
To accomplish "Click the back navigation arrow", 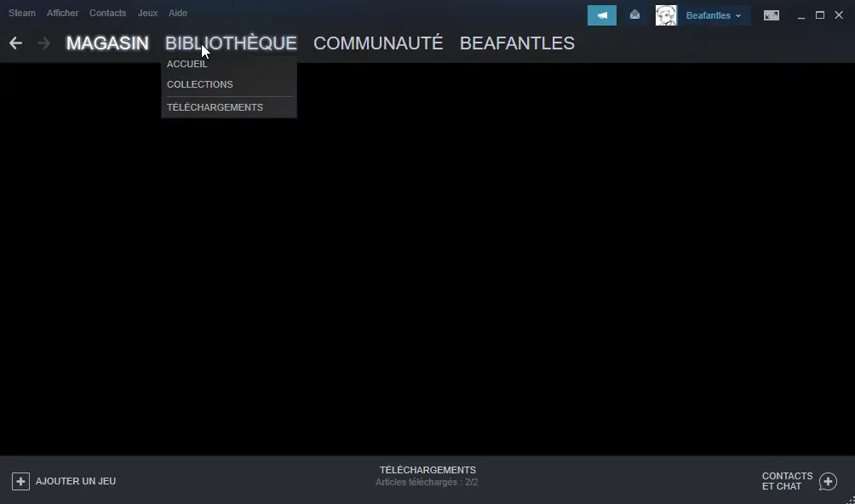I will (x=16, y=43).
